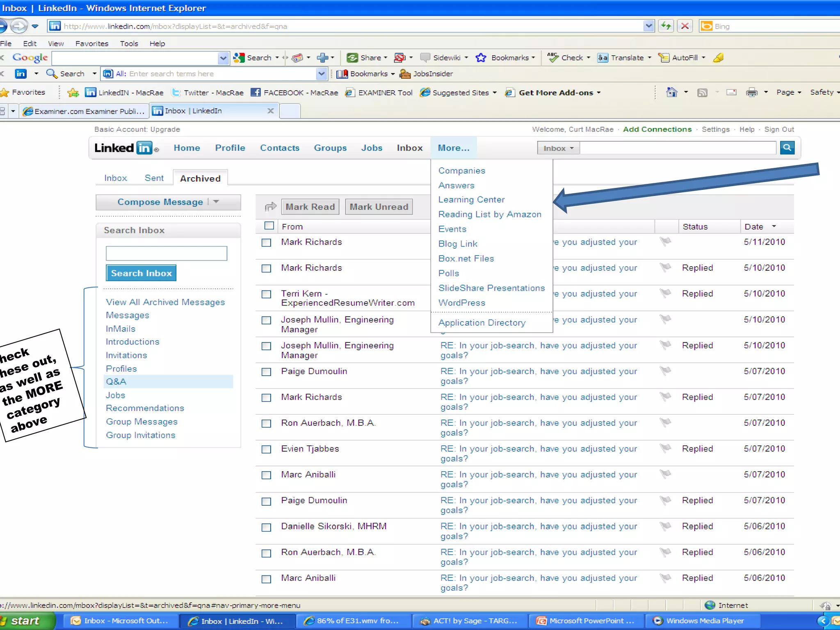This screenshot has width=840, height=630.
Task: Click the Print icon in command bar
Action: 752,93
